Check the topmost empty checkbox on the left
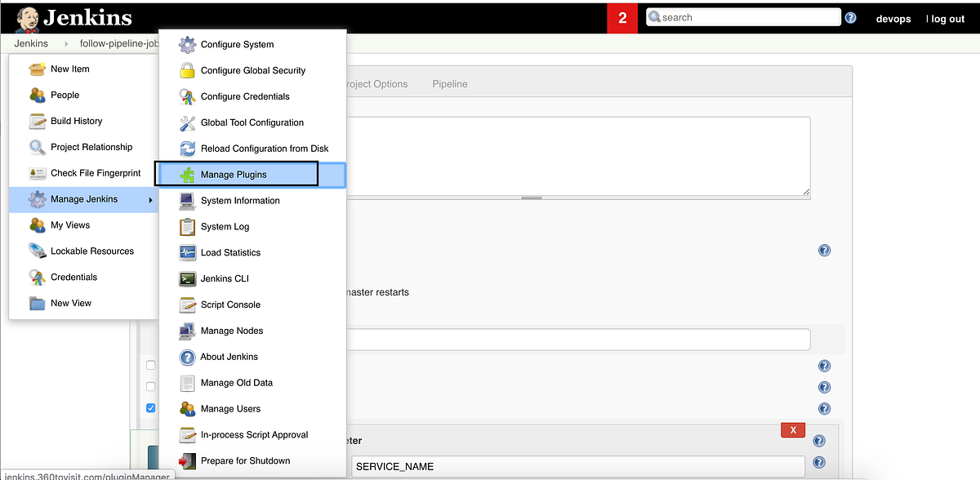This screenshot has width=980, height=480. 150,365
